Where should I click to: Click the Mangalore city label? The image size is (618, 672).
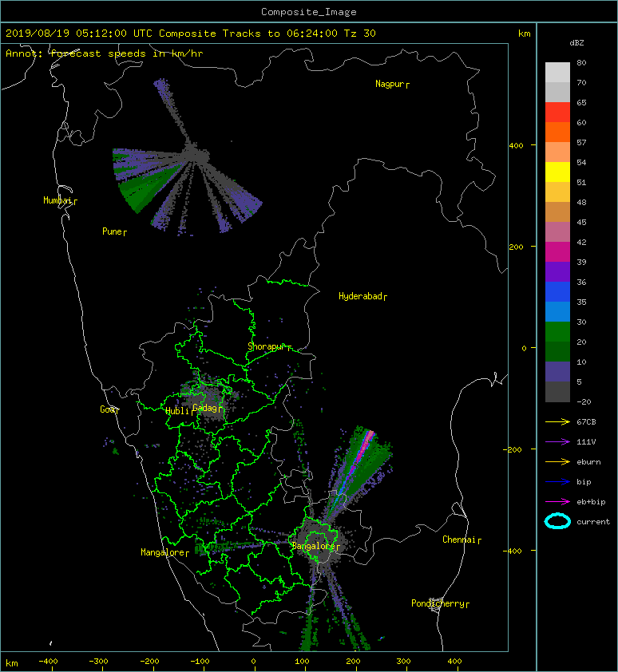pos(163,552)
